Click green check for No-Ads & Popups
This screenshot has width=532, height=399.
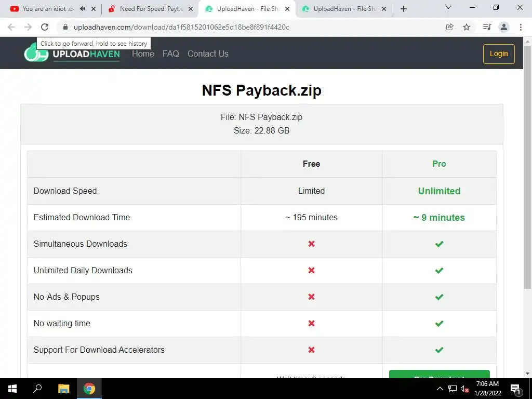click(439, 297)
